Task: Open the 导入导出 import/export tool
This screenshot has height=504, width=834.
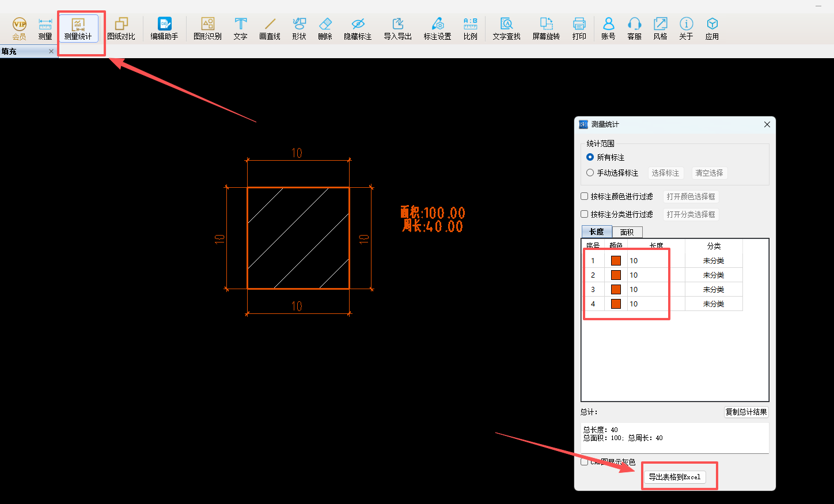Action: pyautogui.click(x=397, y=28)
